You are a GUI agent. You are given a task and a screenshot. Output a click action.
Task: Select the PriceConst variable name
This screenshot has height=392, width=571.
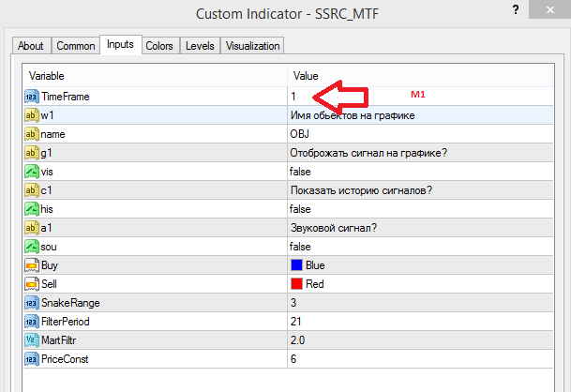[65, 359]
